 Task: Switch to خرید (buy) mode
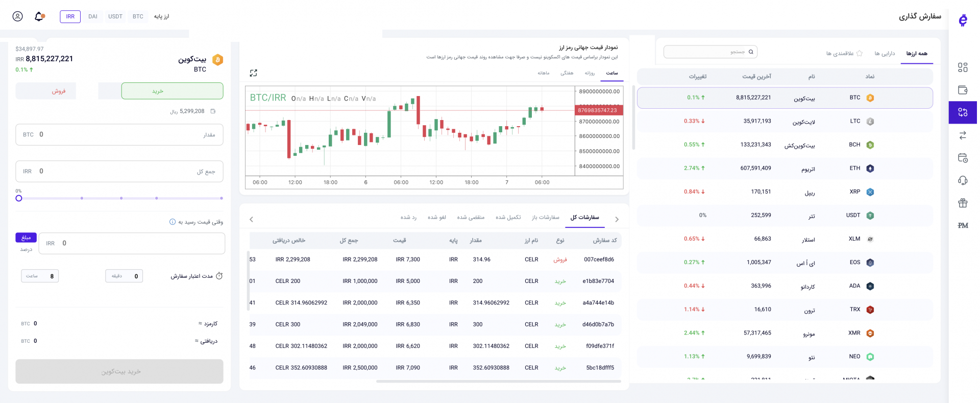click(x=172, y=91)
